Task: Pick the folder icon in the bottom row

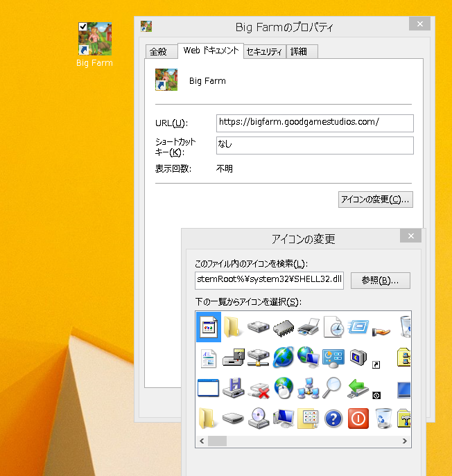Action: (208, 418)
